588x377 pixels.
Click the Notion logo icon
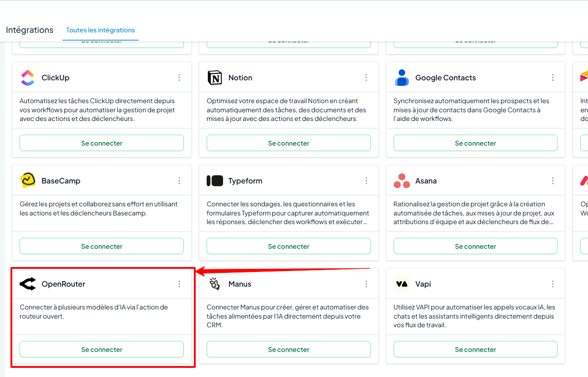[x=215, y=78]
